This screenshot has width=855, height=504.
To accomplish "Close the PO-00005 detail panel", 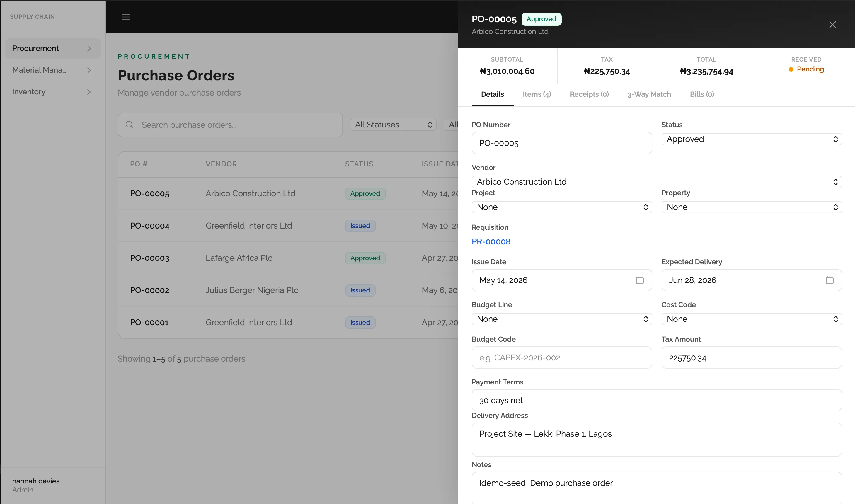I will click(x=832, y=24).
